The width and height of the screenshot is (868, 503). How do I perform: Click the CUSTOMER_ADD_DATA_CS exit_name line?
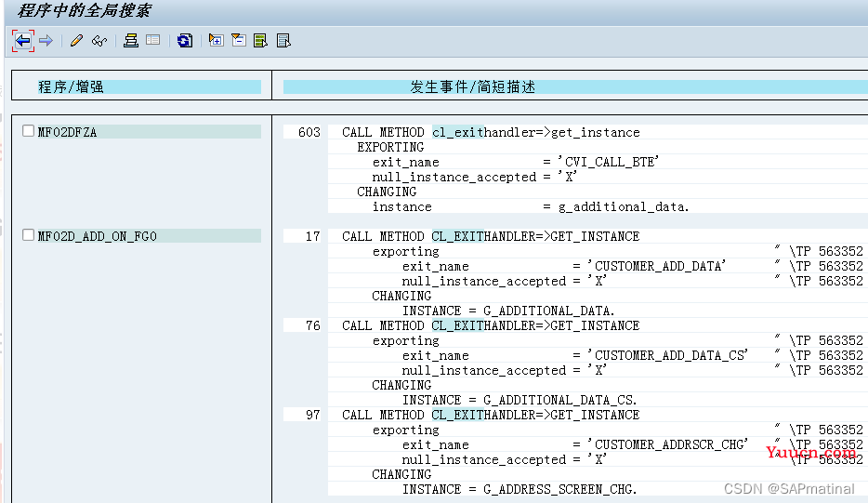[574, 356]
